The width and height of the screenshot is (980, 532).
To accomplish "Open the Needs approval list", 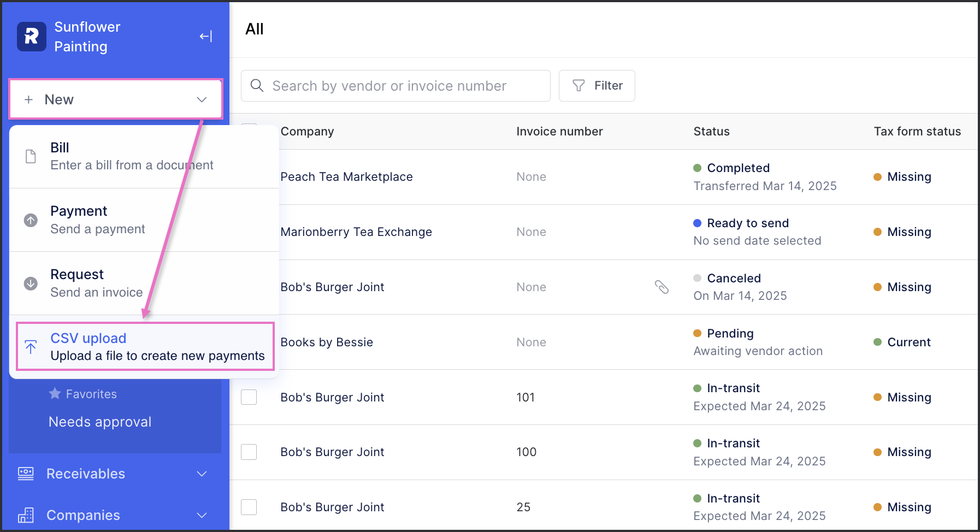I will [x=100, y=422].
